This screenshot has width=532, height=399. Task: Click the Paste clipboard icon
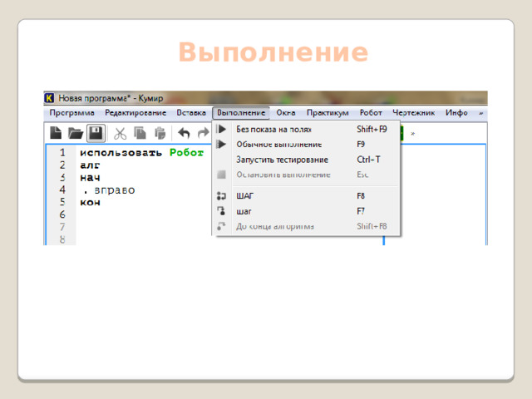(x=160, y=133)
